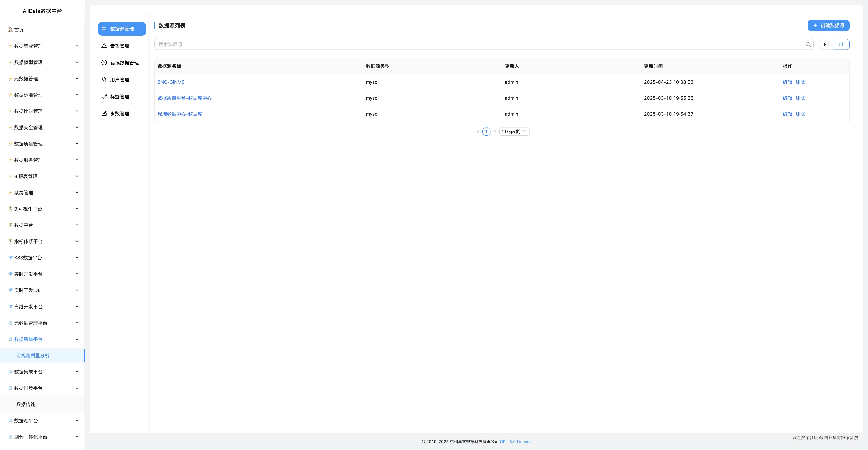Viewport: 868px width, 450px height.
Task: Expand the BI可视化平台 menu chevron
Action: (x=77, y=209)
